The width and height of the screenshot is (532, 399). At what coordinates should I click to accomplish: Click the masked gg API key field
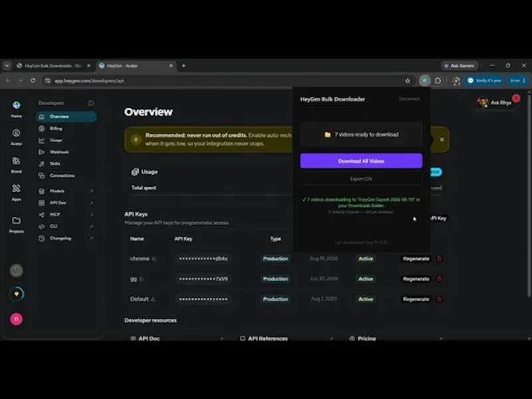coord(203,279)
